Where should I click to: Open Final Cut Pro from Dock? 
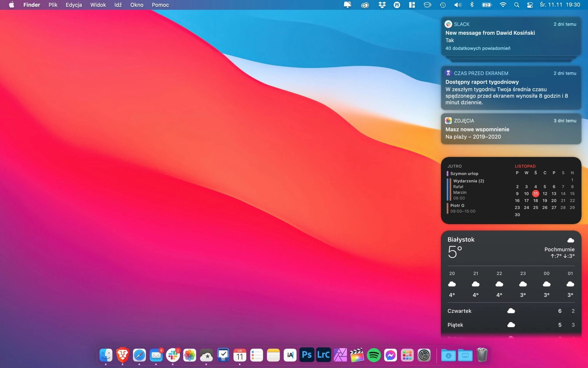[357, 355]
